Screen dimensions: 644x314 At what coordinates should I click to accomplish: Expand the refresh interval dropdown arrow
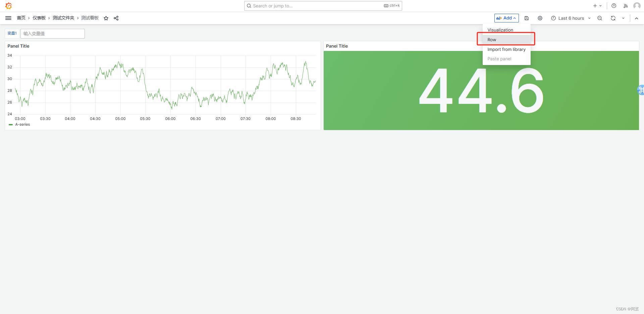pyautogui.click(x=623, y=18)
